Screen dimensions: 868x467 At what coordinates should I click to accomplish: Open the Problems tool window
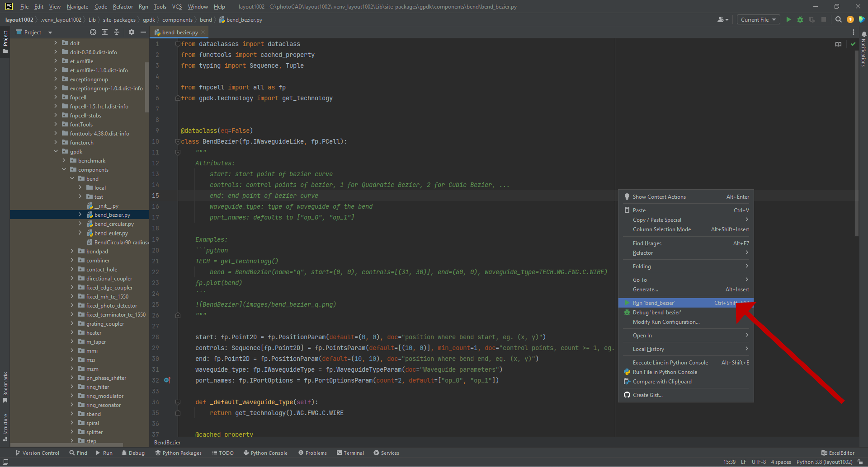[313, 453]
